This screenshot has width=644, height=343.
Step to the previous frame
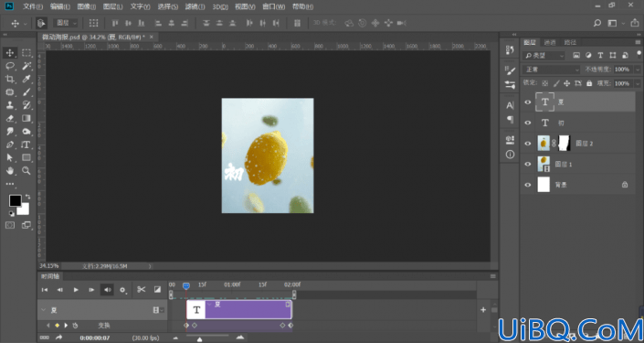[60, 290]
